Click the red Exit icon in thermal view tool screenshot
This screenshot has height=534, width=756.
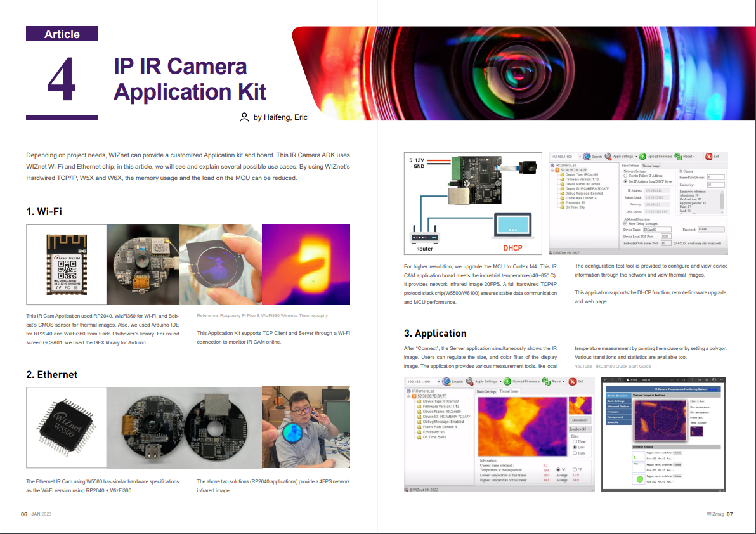coord(572,381)
